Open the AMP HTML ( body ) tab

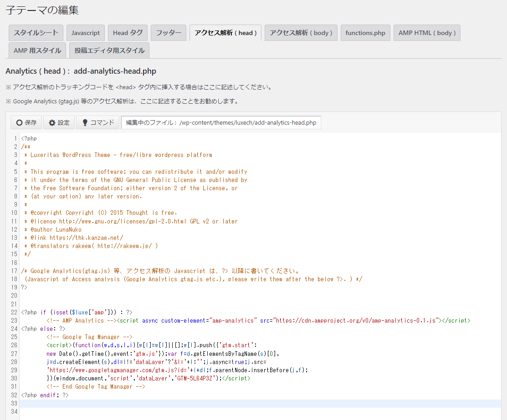point(427,33)
